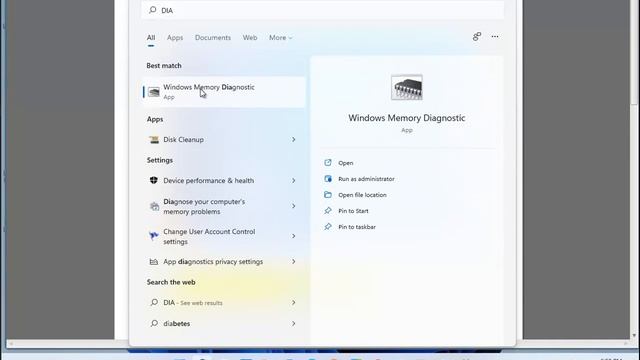Click Open in the app actions

coord(346,163)
